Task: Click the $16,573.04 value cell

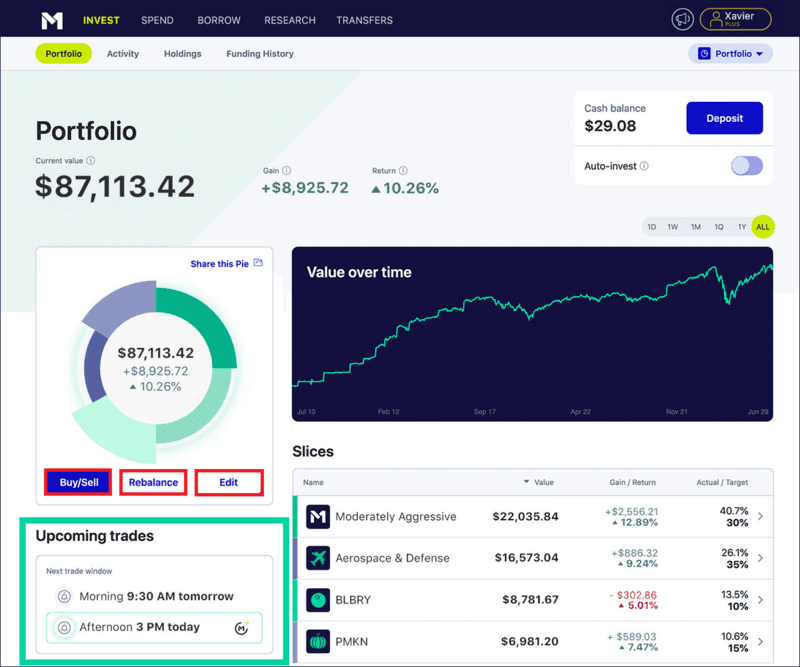Action: (x=527, y=558)
